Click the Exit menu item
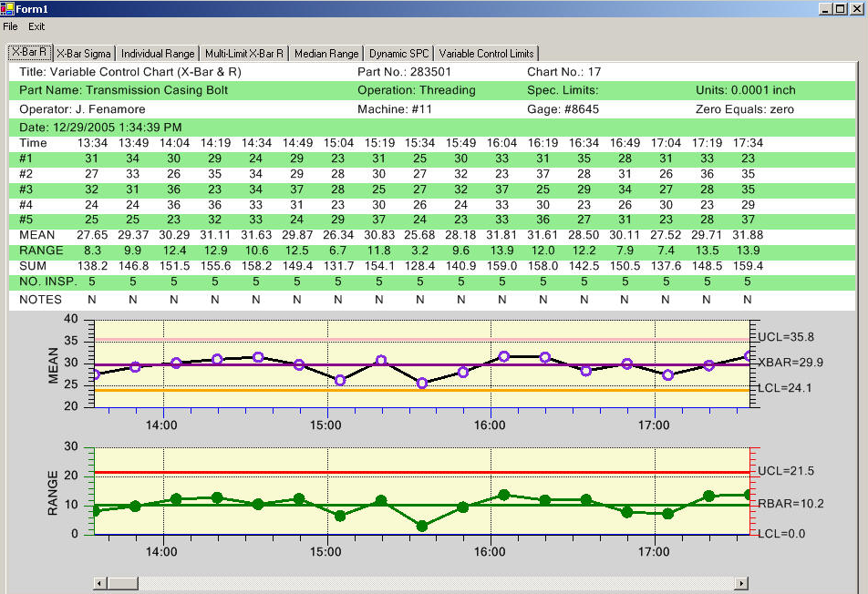868x594 pixels. pos(36,26)
